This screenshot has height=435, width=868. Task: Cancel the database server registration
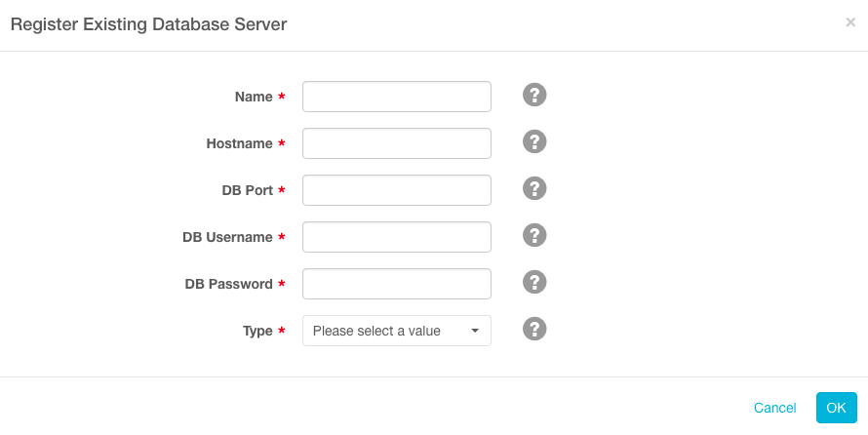(774, 408)
